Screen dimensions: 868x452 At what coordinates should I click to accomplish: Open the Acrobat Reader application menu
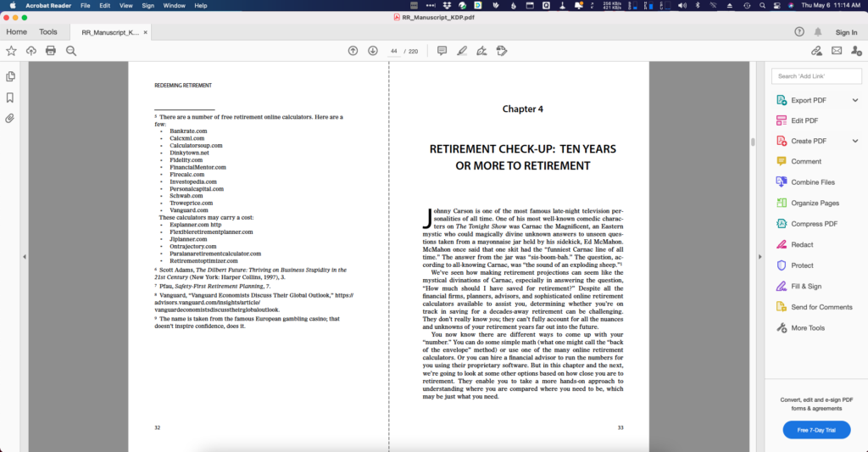48,6
